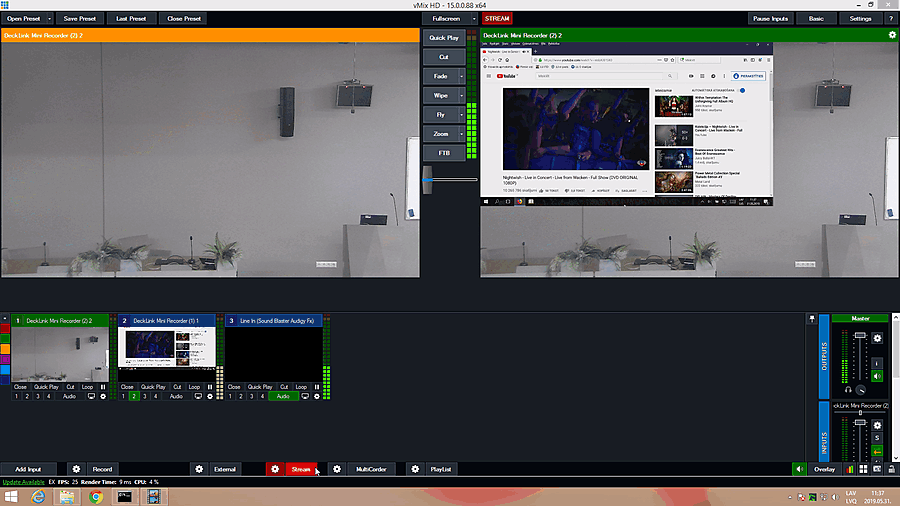Click Add Input button
Screen dimensions: 900x506
tap(28, 469)
